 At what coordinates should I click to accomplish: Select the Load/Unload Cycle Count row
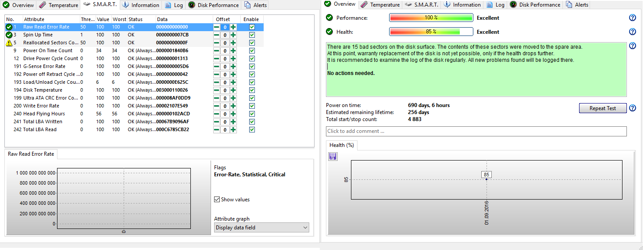pos(134,82)
